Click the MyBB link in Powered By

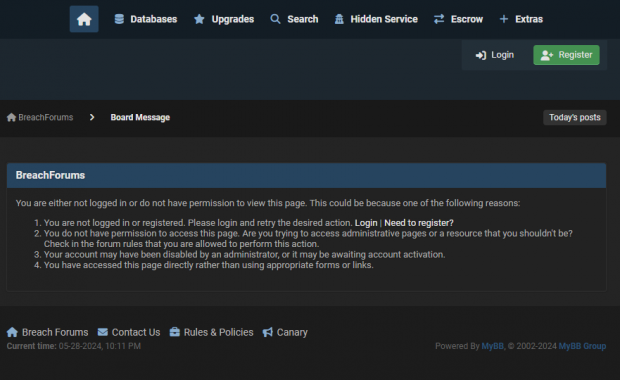(x=492, y=346)
